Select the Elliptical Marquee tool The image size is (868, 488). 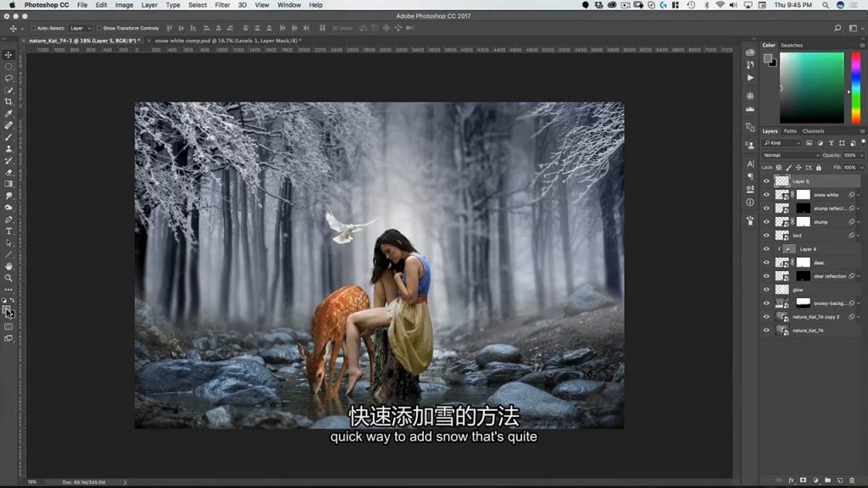coord(8,66)
